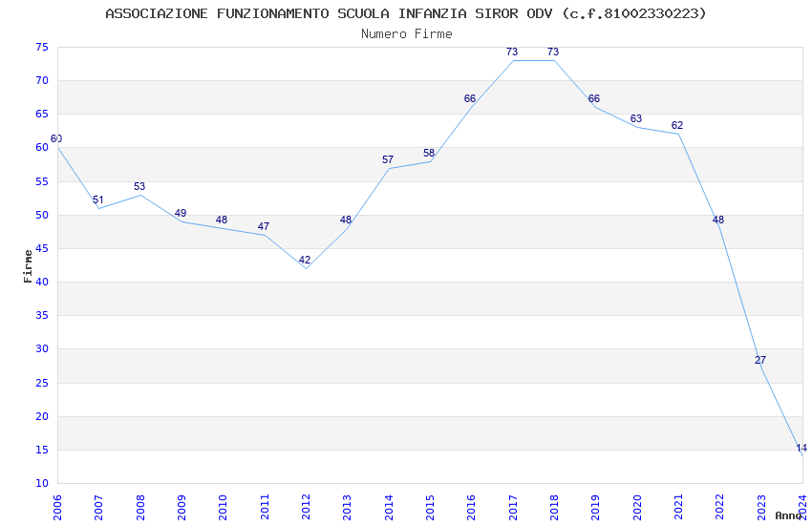This screenshot has height=525, width=812.
Task: Click the 40 tick label on y-axis
Action: click(x=41, y=282)
